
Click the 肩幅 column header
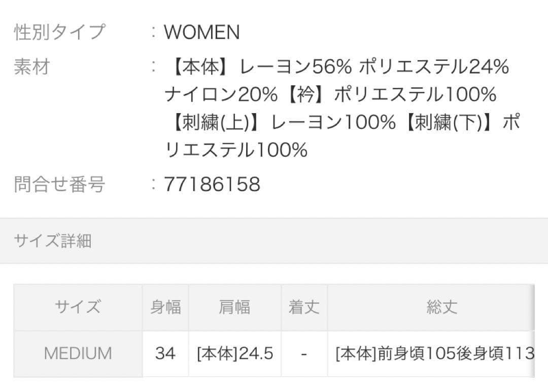click(x=234, y=307)
